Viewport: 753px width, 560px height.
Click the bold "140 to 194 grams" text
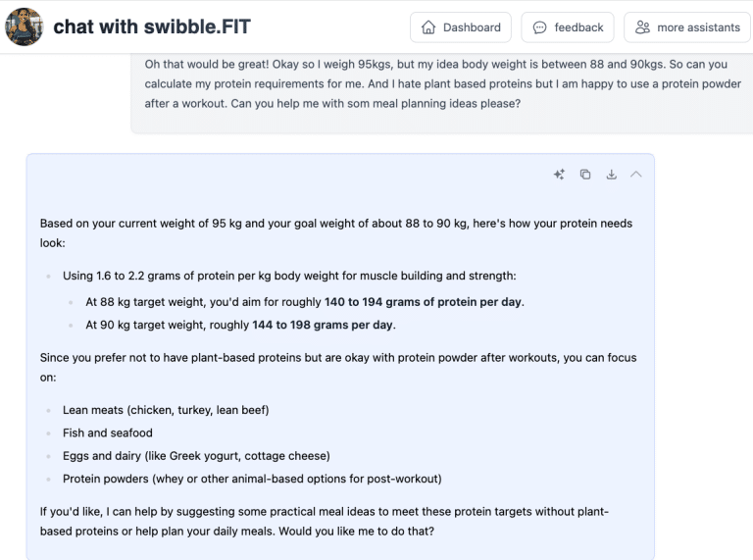point(424,302)
